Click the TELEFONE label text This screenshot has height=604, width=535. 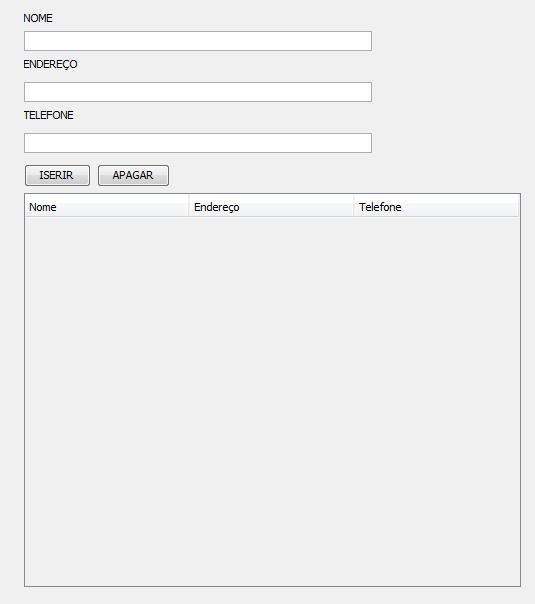49,115
